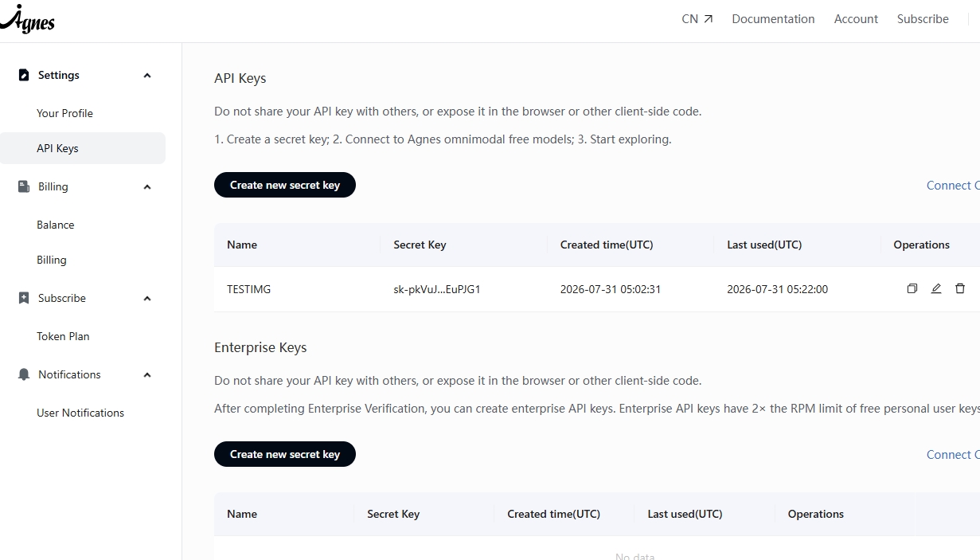Click Secret Key header in API Keys table
The width and height of the screenshot is (980, 560).
pyautogui.click(x=420, y=245)
